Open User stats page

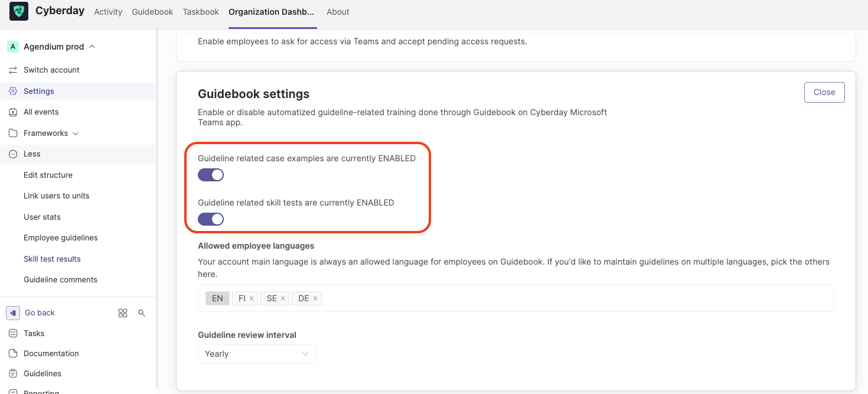[42, 217]
